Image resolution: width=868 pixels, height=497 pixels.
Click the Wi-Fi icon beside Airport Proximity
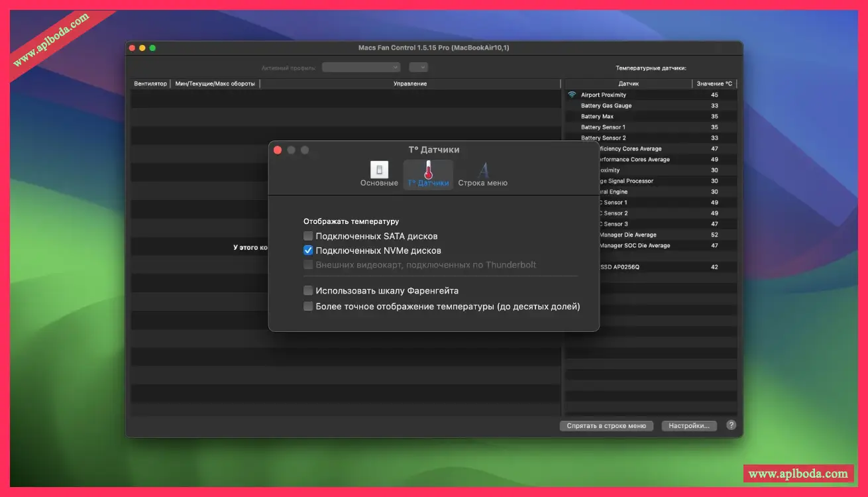(x=572, y=95)
